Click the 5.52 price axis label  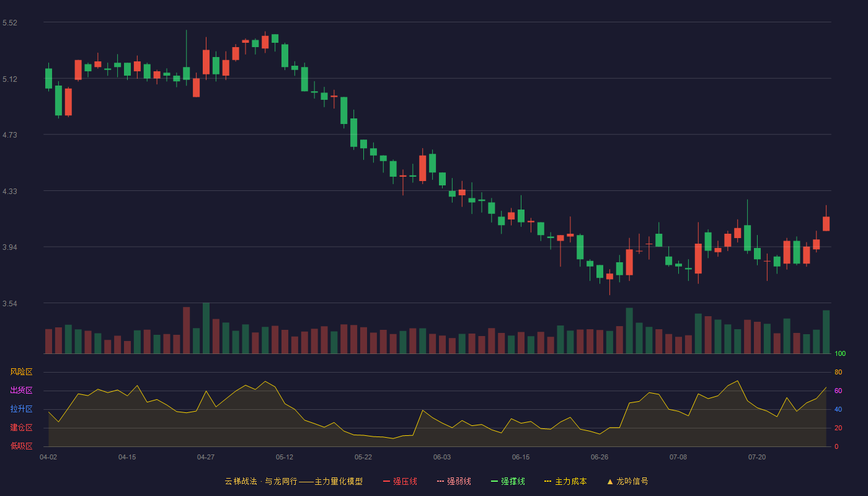[10, 23]
